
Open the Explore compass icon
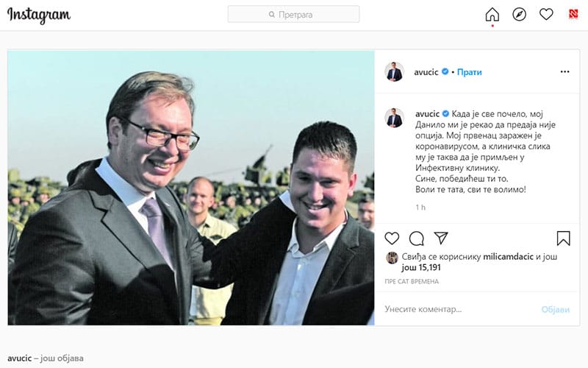point(520,14)
